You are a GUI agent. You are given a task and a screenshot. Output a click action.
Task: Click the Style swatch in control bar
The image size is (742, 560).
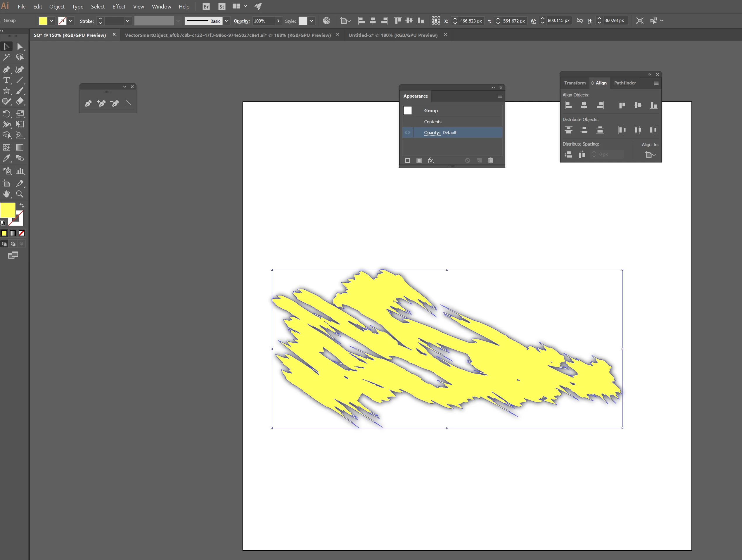point(302,21)
